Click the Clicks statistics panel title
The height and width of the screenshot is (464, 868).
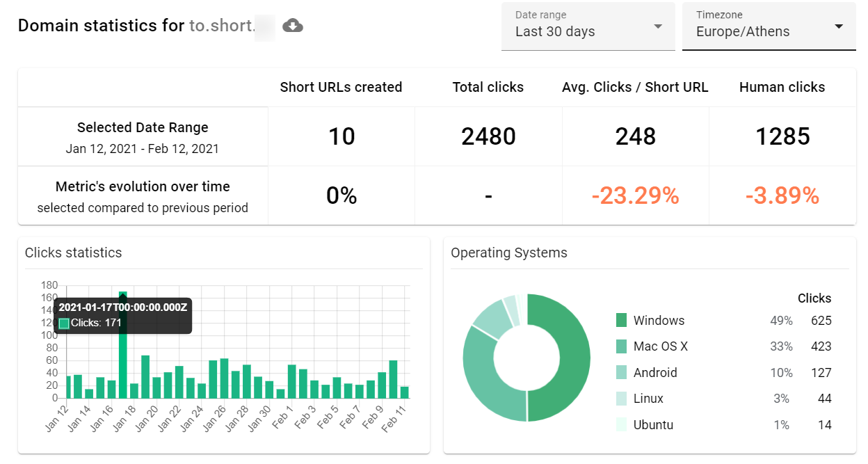pyautogui.click(x=72, y=253)
